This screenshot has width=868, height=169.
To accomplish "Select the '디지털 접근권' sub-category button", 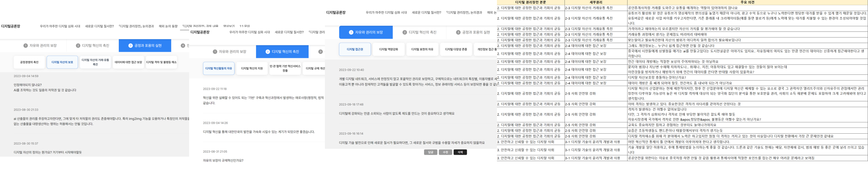I will pyautogui.click(x=355, y=49).
